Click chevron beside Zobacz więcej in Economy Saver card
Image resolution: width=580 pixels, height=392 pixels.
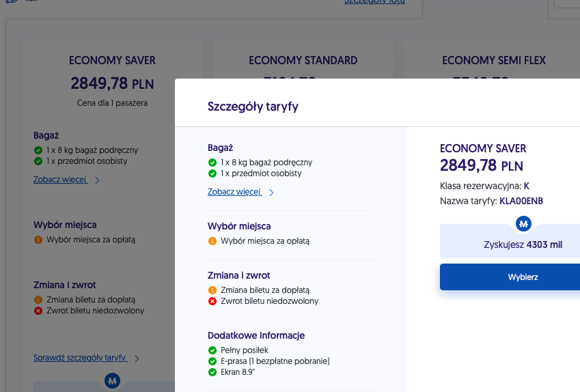(97, 180)
